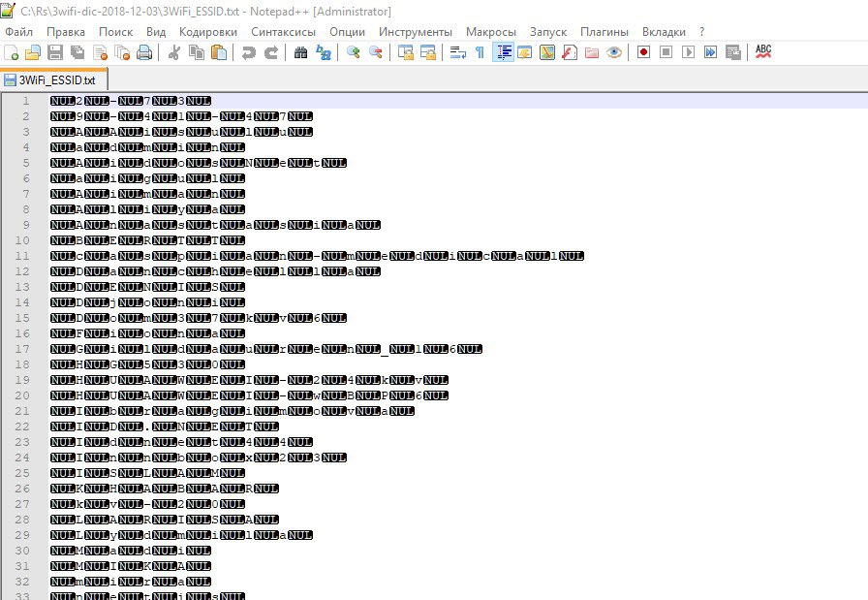Place the cursor in line 22 I D . N E T text
This screenshot has height=600, width=868.
[165, 426]
